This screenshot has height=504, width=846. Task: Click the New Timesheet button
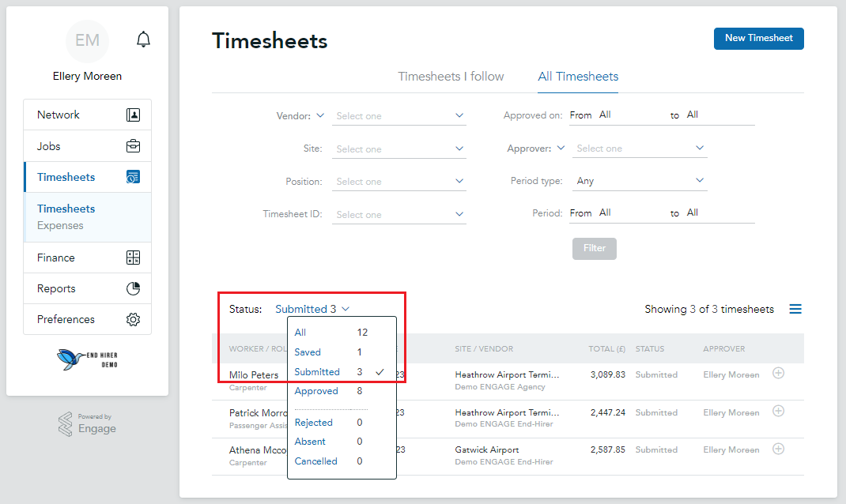click(x=758, y=38)
